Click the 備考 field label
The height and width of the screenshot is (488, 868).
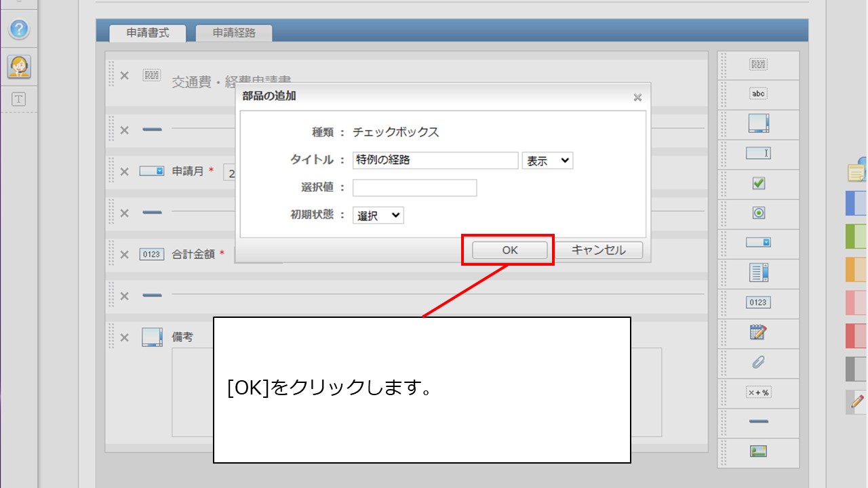pyautogui.click(x=182, y=337)
